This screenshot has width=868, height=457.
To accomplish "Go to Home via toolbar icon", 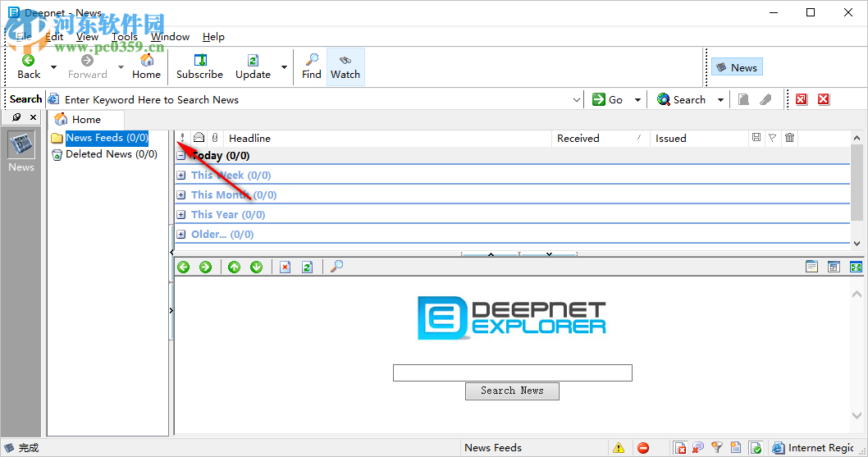I will click(146, 66).
